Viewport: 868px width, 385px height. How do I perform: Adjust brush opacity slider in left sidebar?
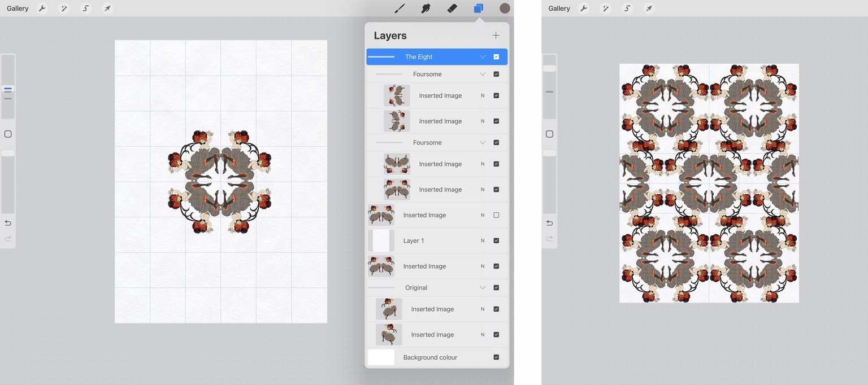[8, 182]
